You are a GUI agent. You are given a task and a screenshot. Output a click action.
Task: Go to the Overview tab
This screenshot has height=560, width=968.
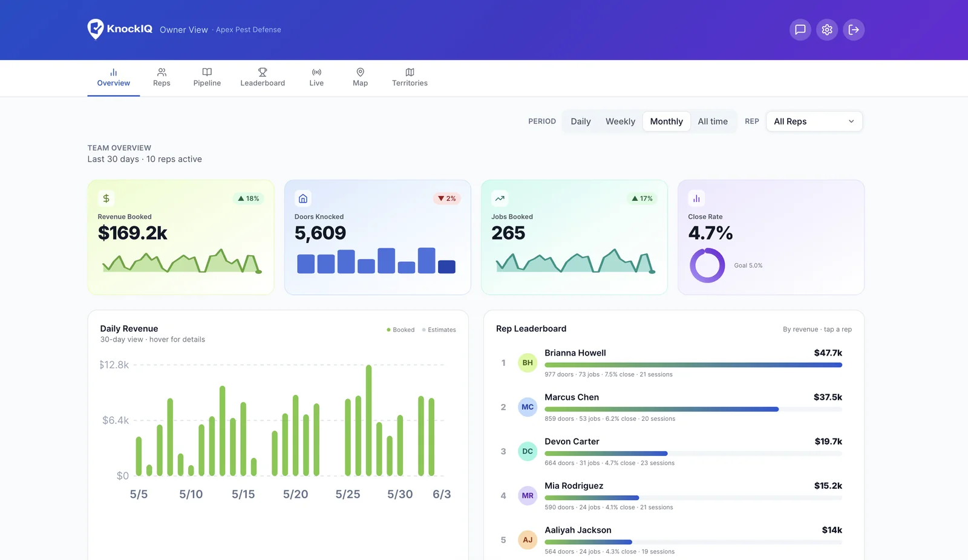click(114, 78)
